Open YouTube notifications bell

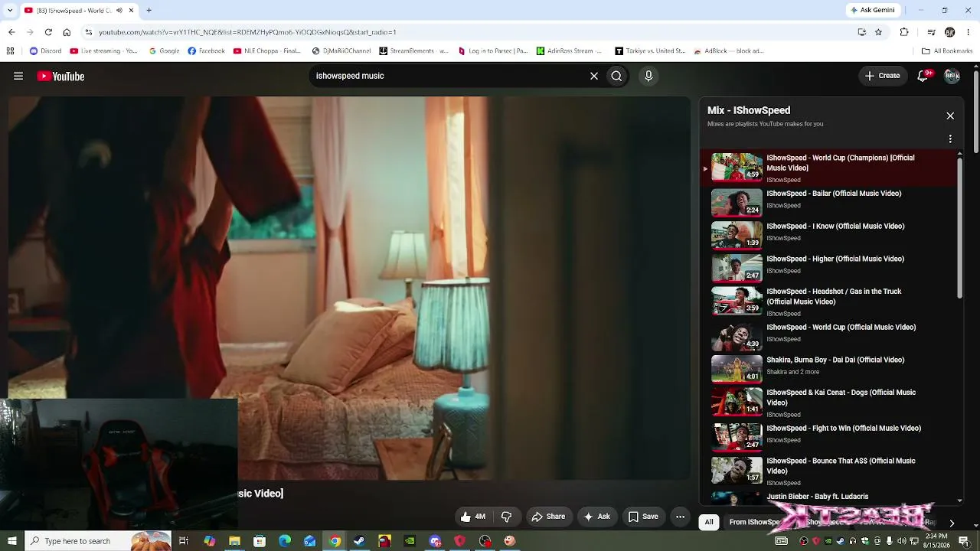pos(923,76)
